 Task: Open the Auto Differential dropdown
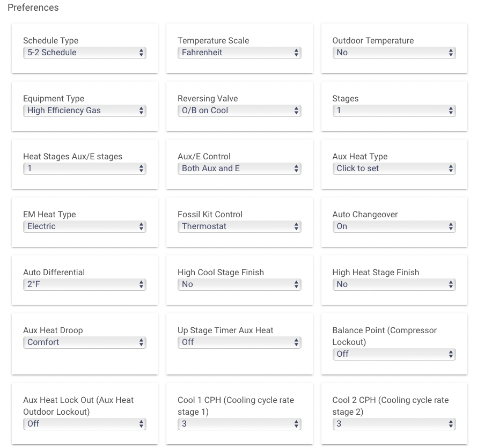[x=85, y=284]
